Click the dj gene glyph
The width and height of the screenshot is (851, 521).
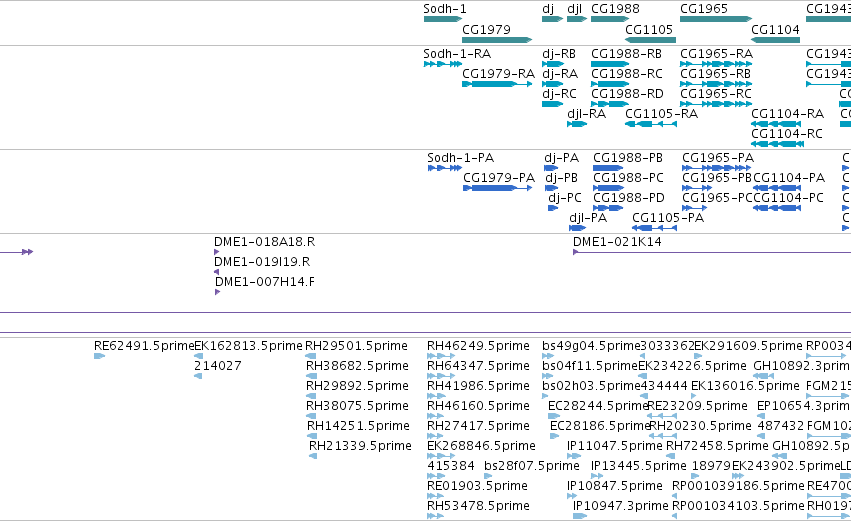pyautogui.click(x=552, y=20)
